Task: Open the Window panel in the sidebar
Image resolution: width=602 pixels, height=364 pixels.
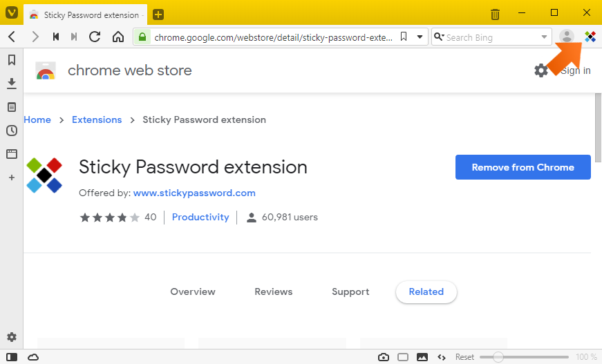Action: tap(12, 154)
